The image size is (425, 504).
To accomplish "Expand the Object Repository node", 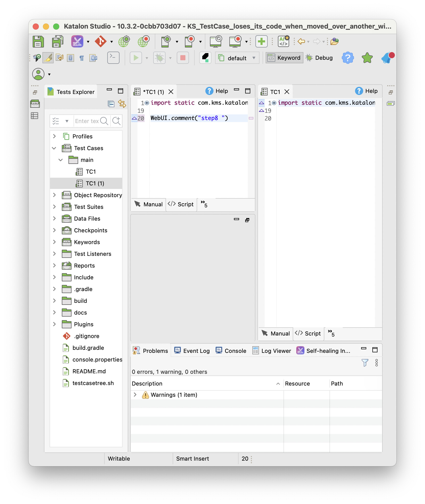I will [x=54, y=195].
